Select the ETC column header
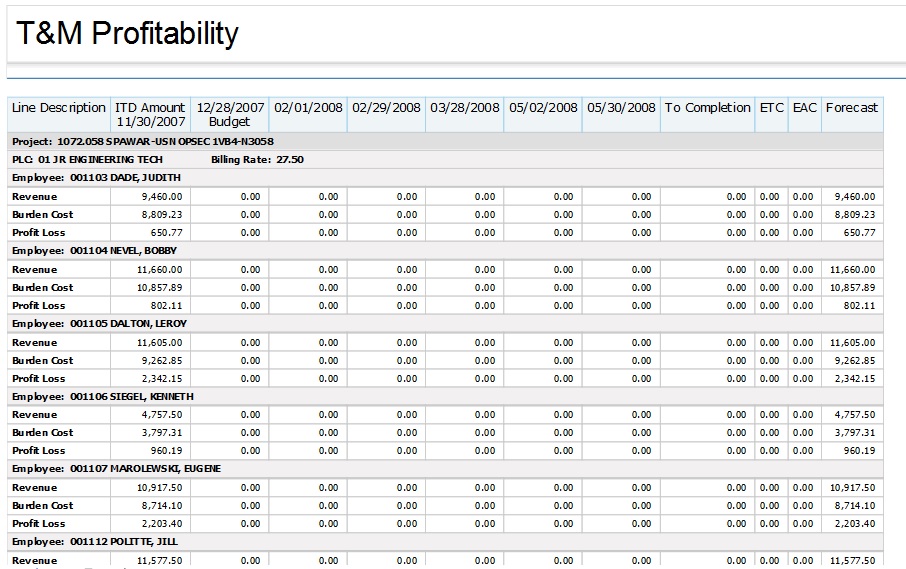The height and width of the screenshot is (569, 906). 771,108
